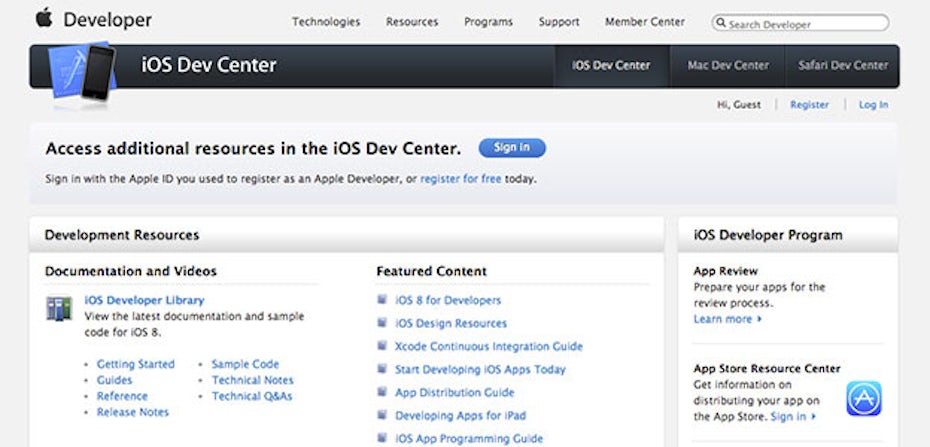This screenshot has width=930, height=447.
Task: Click document icon beside Start Developing iOS Apps Today
Action: pyautogui.click(x=383, y=369)
